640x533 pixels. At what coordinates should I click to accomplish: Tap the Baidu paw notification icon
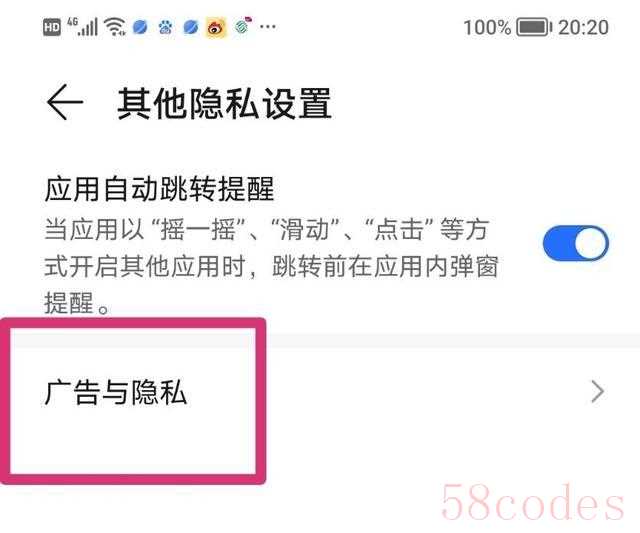pyautogui.click(x=165, y=27)
